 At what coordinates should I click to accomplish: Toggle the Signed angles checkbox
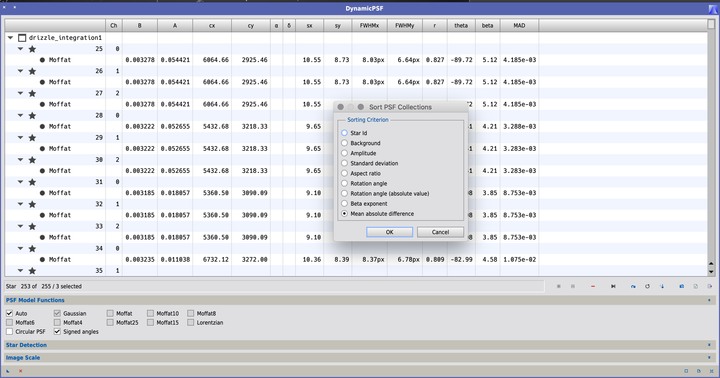click(57, 332)
